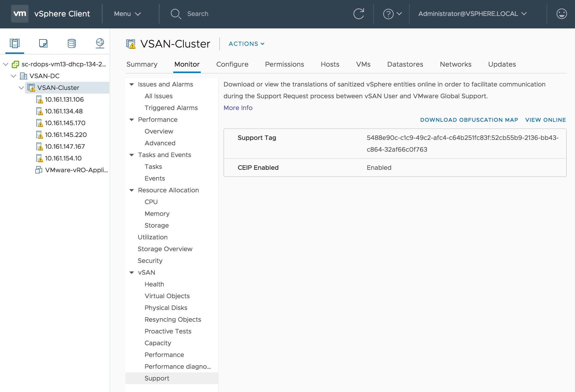Screen dimensions: 575x392
Task: Open the Hosts and Clusters inventory view
Action: pos(15,43)
